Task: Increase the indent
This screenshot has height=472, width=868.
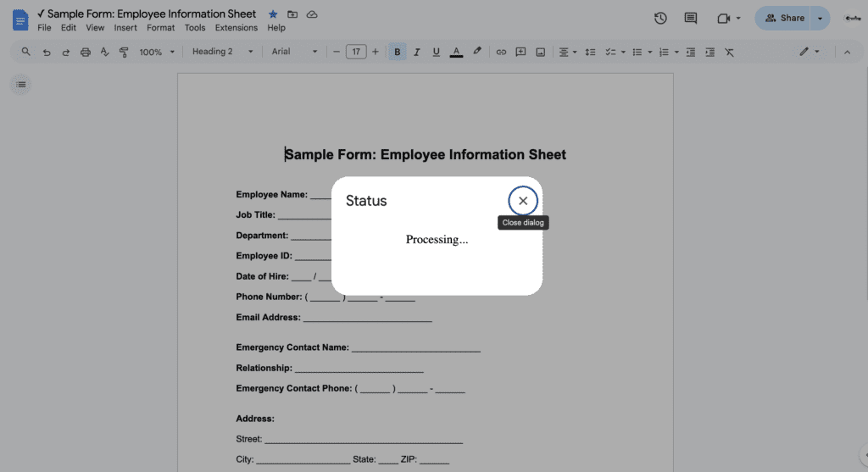Action: coord(709,52)
